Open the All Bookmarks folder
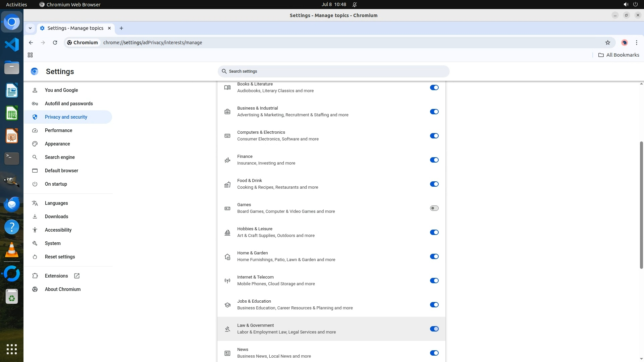This screenshot has height=362, width=644. coord(619,55)
